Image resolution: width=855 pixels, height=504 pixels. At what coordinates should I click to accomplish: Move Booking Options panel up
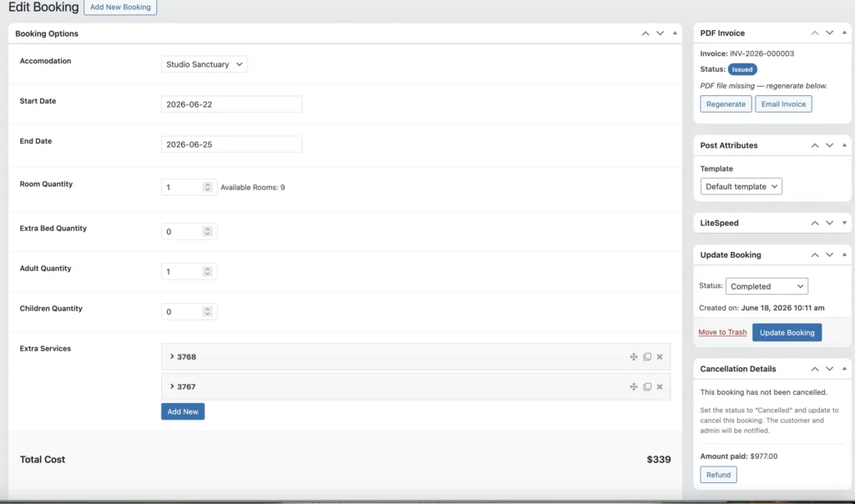pyautogui.click(x=645, y=33)
